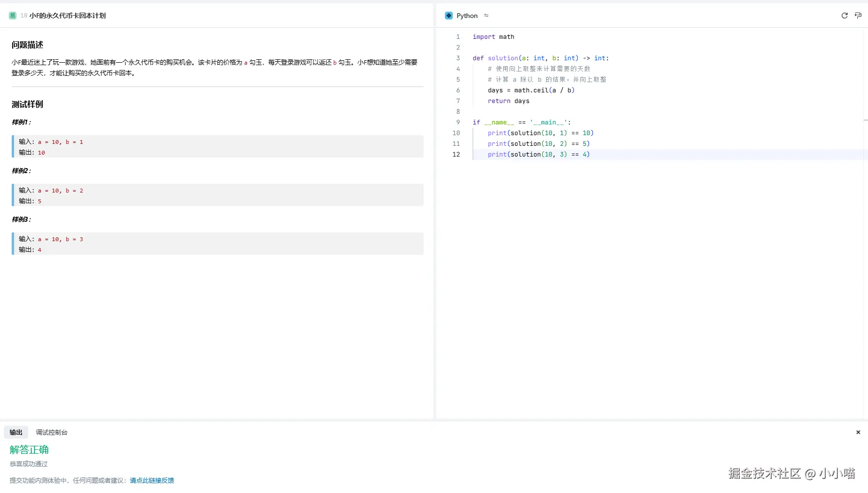Click the 'def solution' function definition line
This screenshot has height=493, width=868.
(x=540, y=58)
